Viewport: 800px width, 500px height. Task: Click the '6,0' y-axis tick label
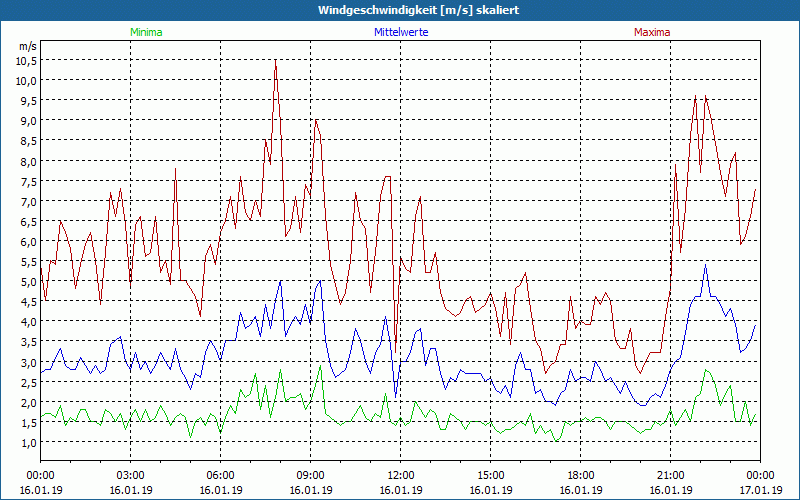click(29, 241)
